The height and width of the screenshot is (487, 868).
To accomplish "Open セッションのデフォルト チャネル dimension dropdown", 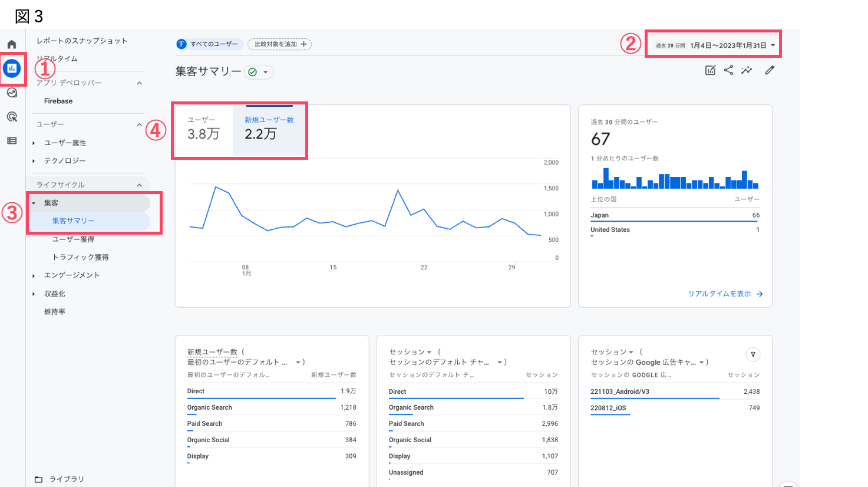I will click(x=500, y=363).
